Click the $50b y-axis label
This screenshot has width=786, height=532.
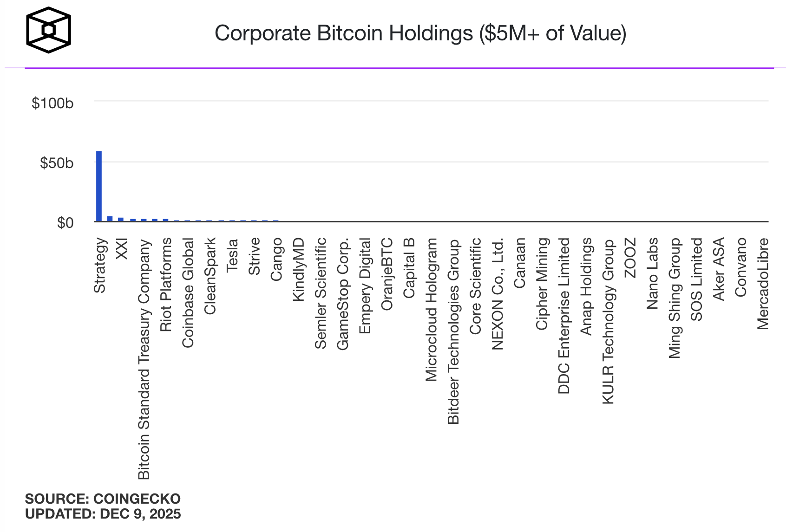pos(57,163)
